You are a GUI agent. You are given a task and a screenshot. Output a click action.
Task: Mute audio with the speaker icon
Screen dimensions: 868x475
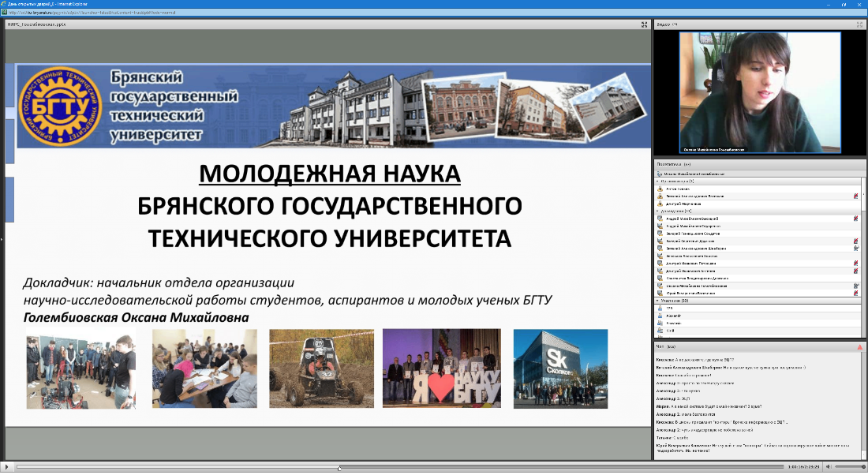pyautogui.click(x=828, y=466)
